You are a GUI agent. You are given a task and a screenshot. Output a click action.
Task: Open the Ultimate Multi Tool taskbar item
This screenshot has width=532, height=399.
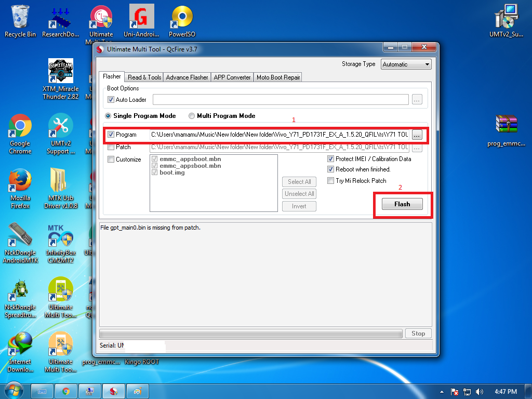(x=114, y=392)
